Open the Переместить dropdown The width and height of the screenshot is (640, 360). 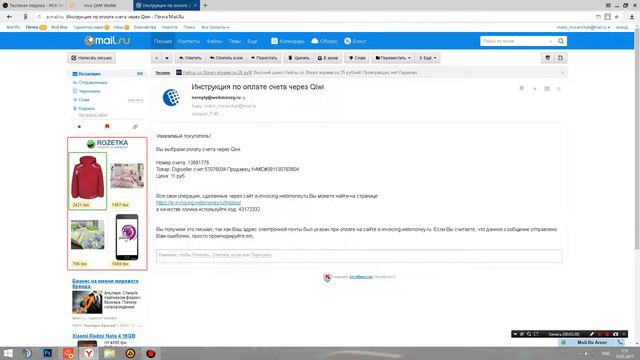393,58
